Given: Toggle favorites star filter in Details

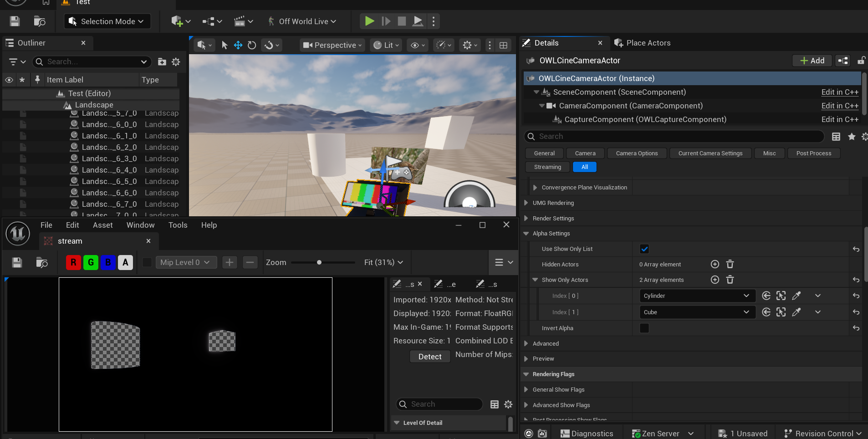Looking at the screenshot, I should pos(852,137).
